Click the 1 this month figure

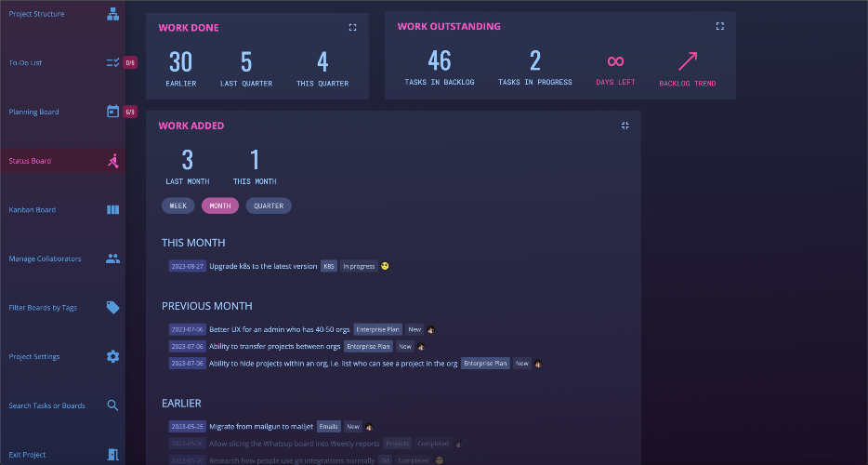coord(255,160)
